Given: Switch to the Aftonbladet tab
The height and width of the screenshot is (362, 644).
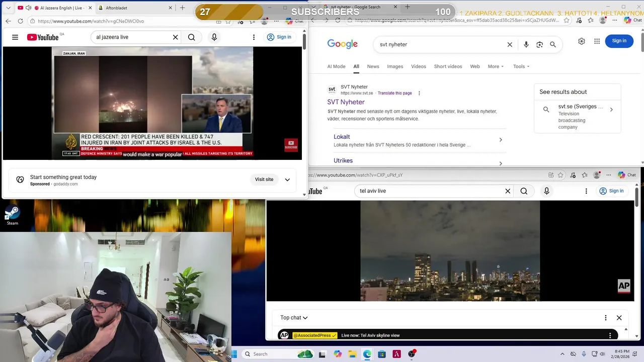Looking at the screenshot, I should tap(135, 8).
